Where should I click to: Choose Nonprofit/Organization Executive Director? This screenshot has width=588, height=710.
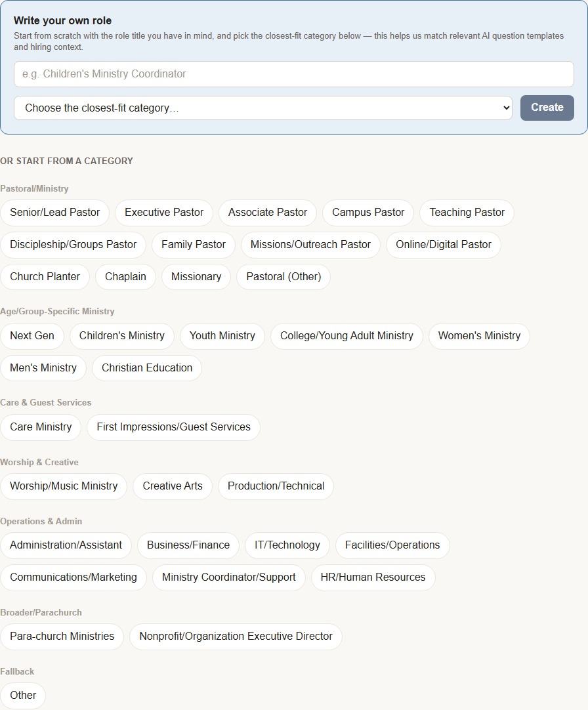236,637
